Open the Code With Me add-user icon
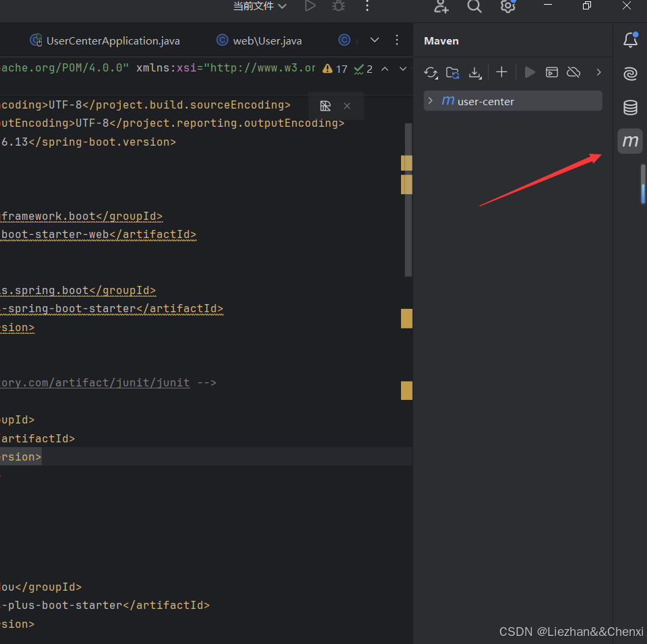The height and width of the screenshot is (644, 647). click(x=441, y=6)
